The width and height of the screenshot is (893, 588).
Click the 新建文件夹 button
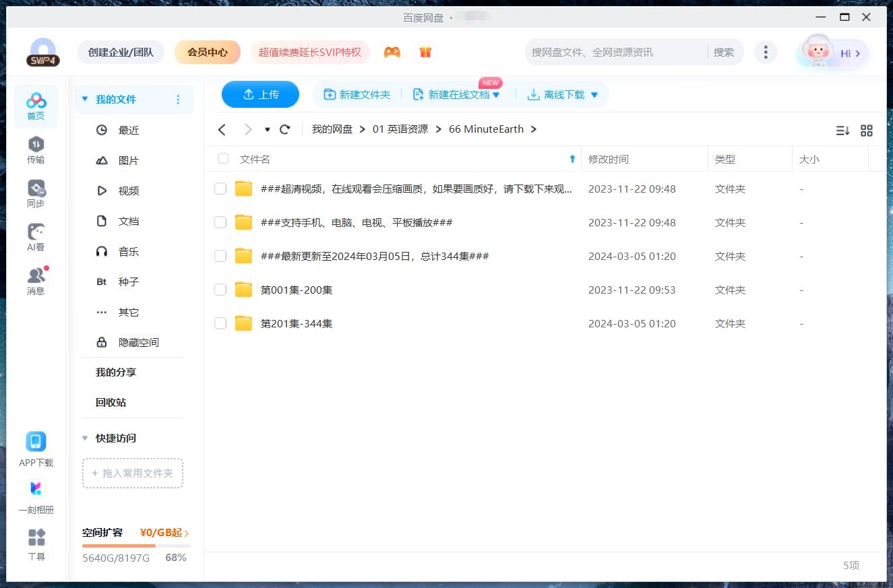click(357, 95)
